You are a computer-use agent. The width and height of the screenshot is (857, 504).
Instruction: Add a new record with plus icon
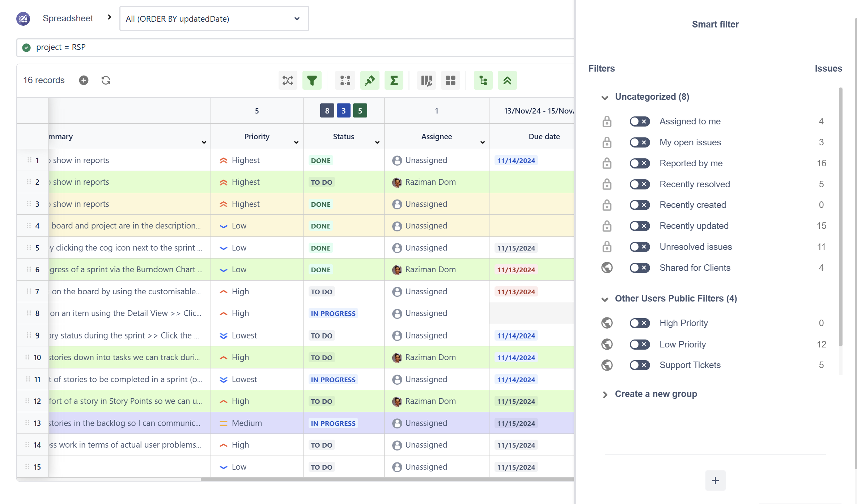pos(84,80)
